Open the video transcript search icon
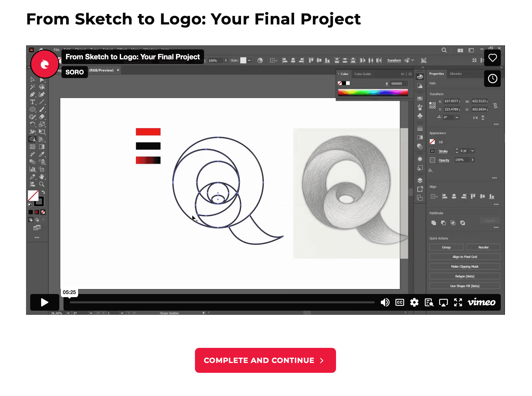 pos(429,302)
